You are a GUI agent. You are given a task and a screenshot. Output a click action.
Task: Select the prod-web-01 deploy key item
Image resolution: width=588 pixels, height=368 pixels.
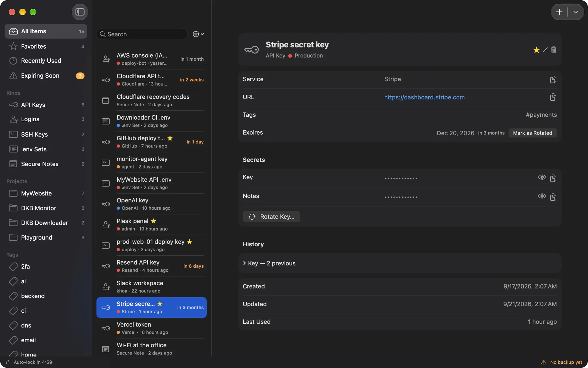[x=152, y=245]
